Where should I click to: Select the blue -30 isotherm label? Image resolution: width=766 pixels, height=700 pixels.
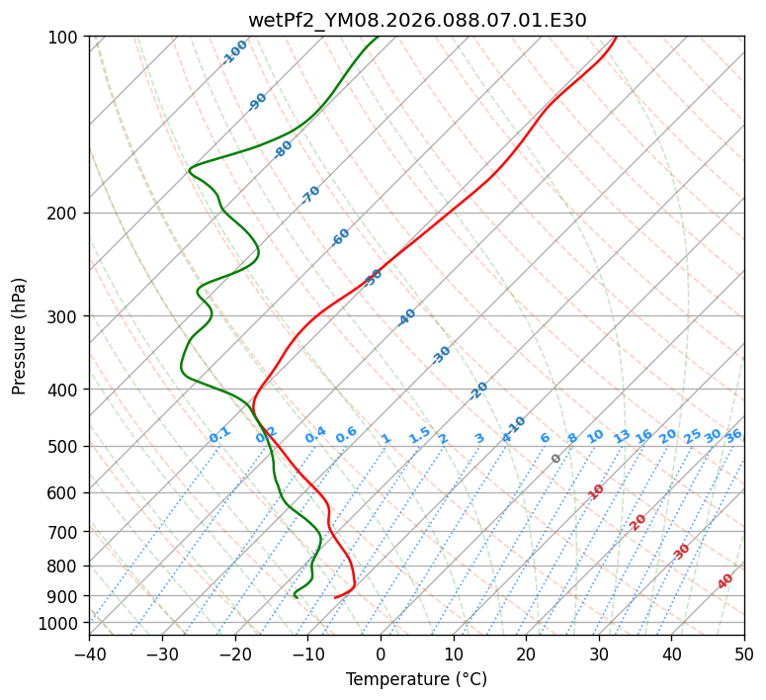pyautogui.click(x=441, y=355)
